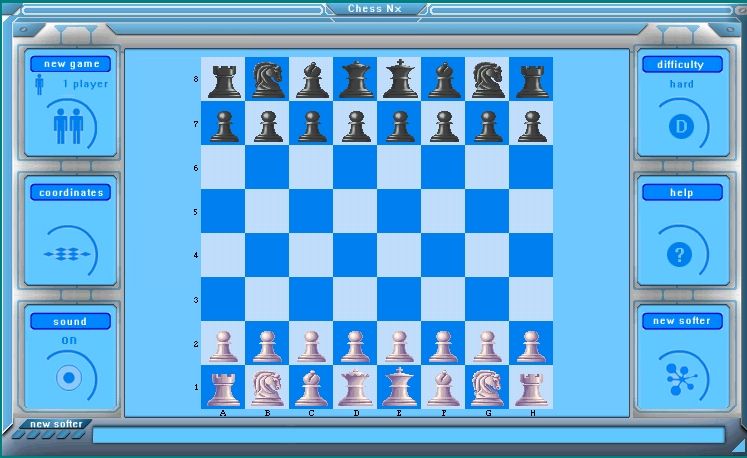The image size is (747, 458).
Task: Select the white rook on A1
Action: (223, 387)
